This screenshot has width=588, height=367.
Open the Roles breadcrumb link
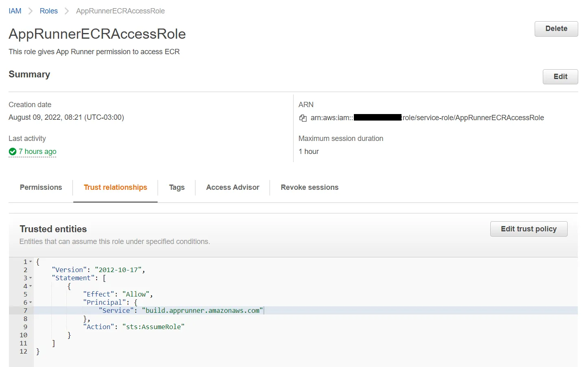point(48,11)
